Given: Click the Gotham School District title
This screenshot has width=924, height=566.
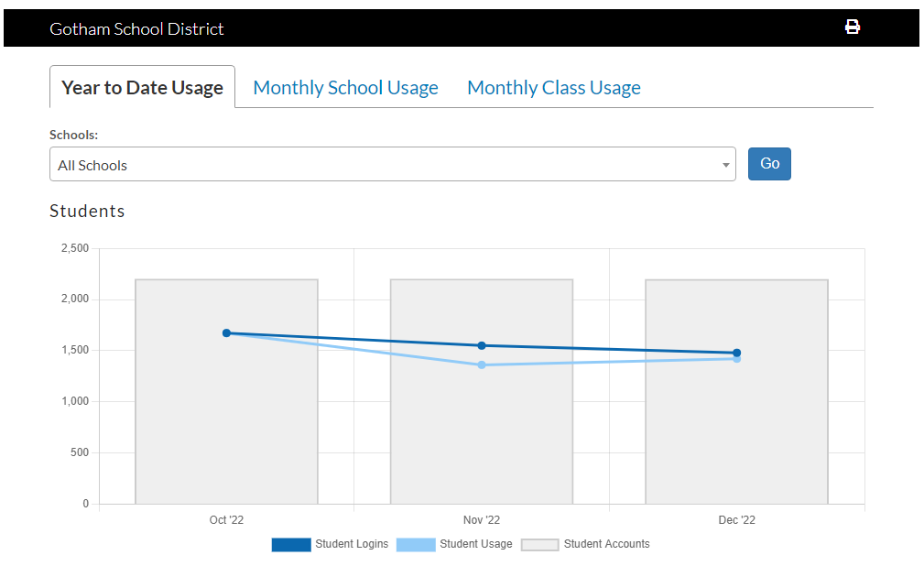Looking at the screenshot, I should point(136,28).
